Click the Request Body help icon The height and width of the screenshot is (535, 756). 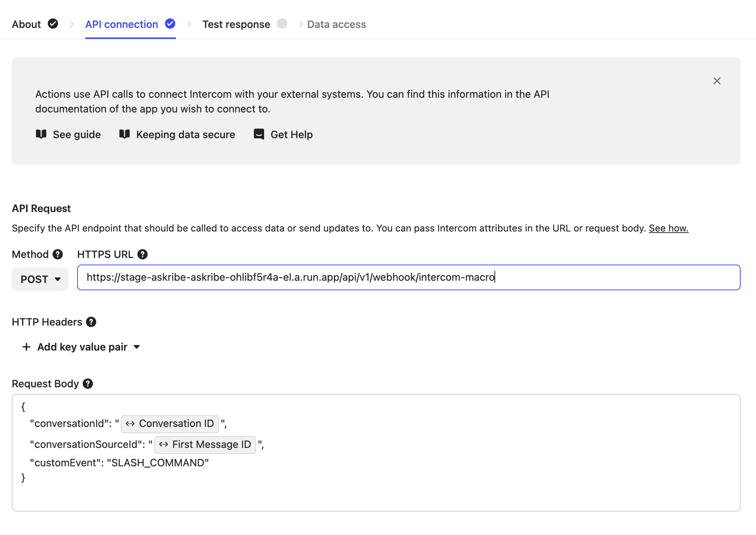[x=88, y=384]
